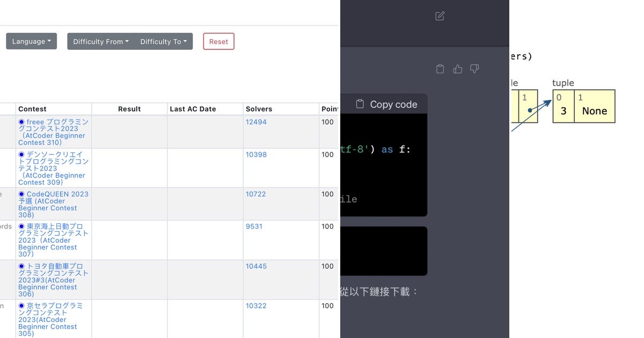Click the Solvers column header

point(259,109)
